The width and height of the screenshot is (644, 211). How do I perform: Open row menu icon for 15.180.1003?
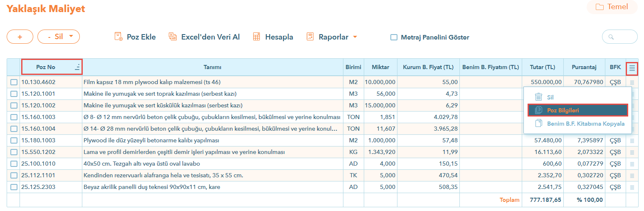click(x=632, y=141)
